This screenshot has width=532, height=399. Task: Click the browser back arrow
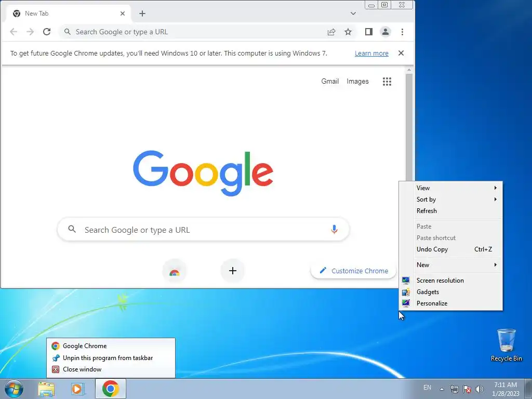tap(14, 32)
